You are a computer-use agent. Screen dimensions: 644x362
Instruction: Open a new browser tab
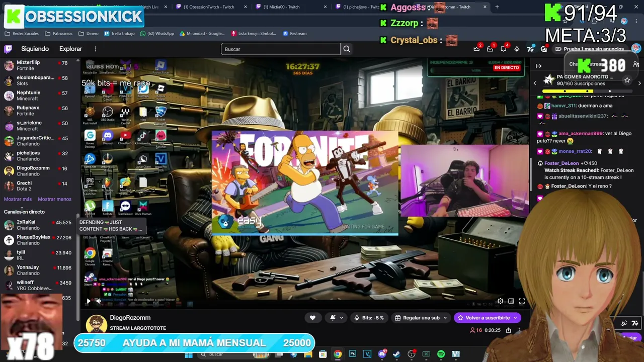pyautogui.click(x=497, y=7)
